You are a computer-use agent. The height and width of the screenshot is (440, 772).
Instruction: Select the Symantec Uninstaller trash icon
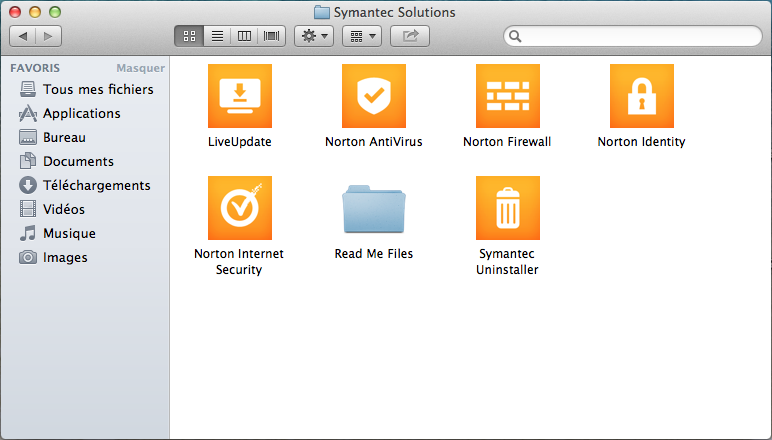[x=508, y=208]
